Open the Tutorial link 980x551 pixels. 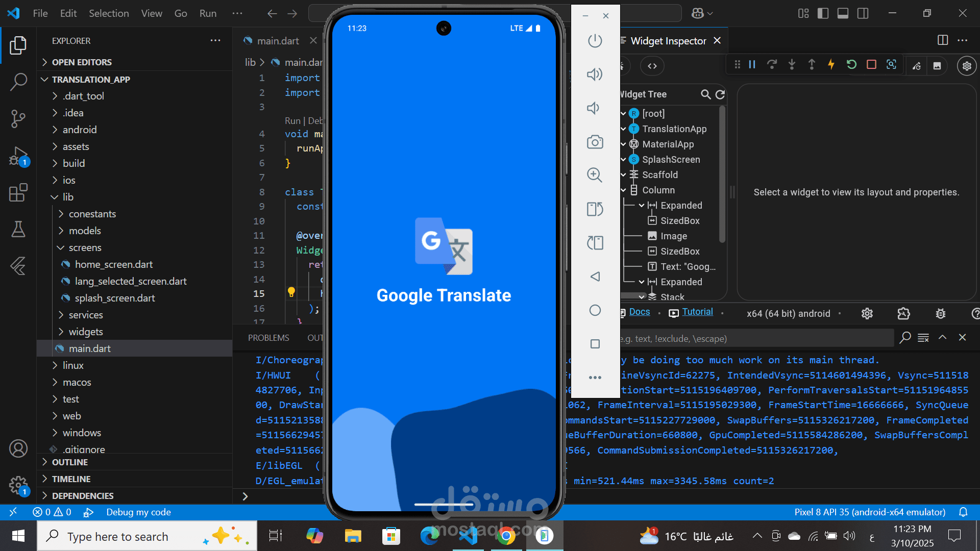click(x=697, y=312)
